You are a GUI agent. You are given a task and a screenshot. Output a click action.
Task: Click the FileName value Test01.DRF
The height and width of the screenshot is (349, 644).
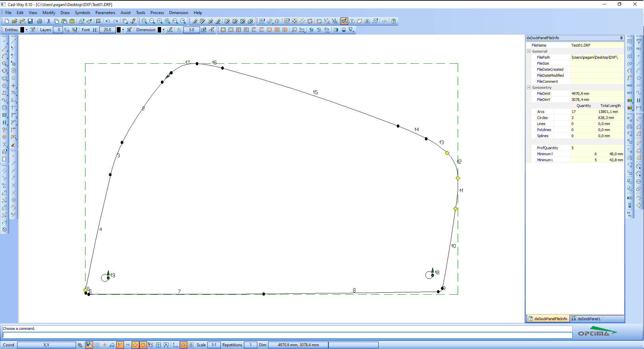click(581, 45)
